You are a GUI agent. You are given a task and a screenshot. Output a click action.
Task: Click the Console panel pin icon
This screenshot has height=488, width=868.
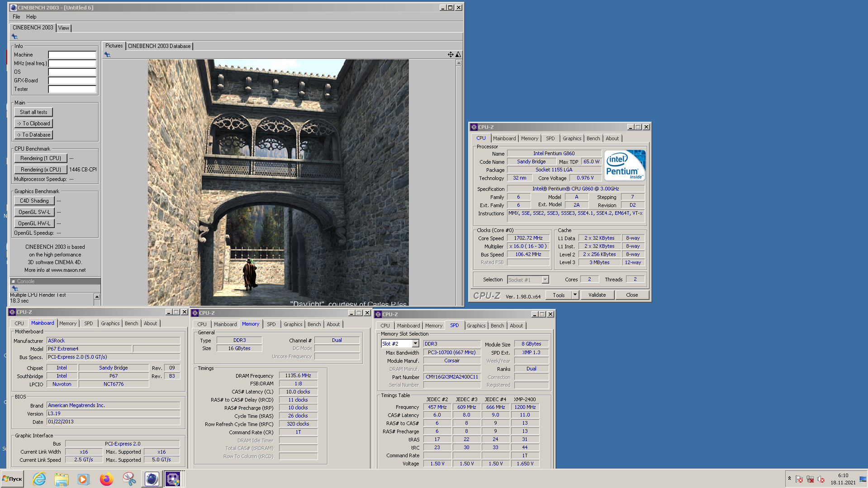coord(14,288)
